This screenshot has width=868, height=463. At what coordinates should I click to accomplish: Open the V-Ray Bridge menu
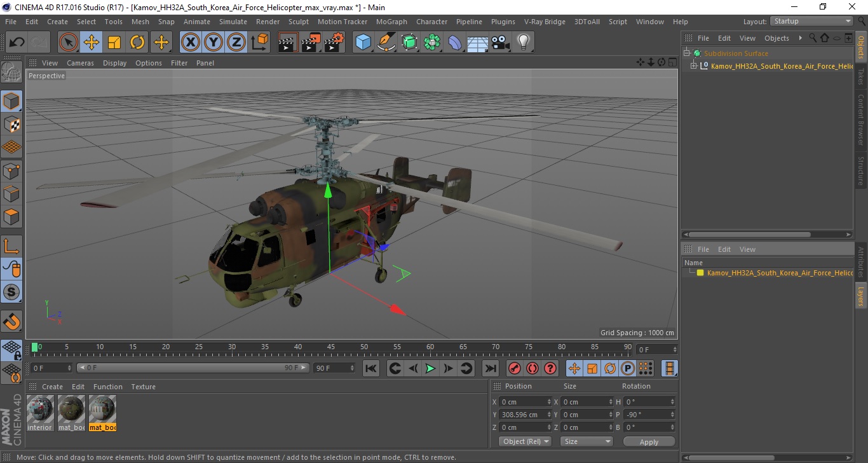click(545, 22)
